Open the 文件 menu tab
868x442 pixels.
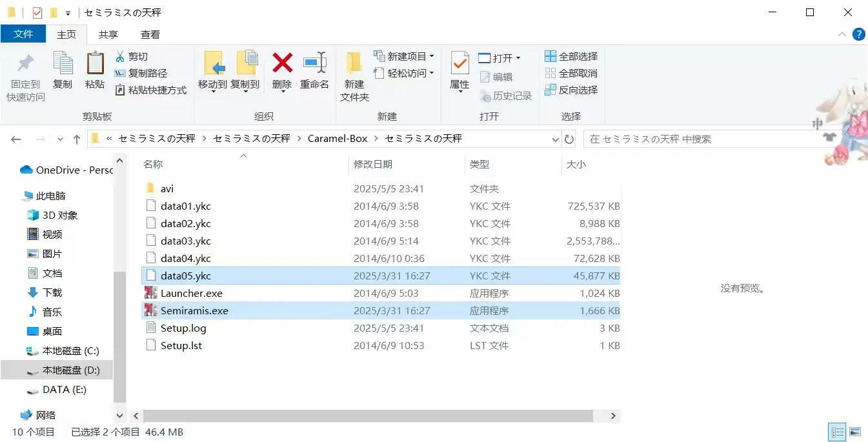23,34
